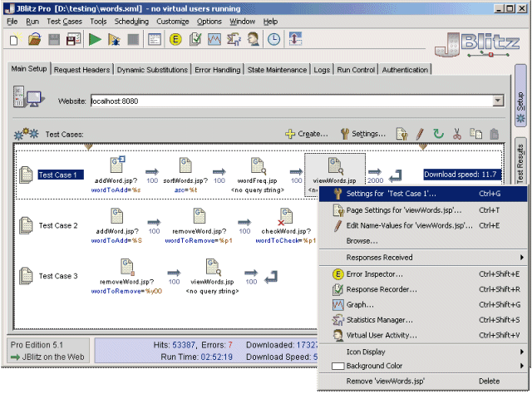Viewport: 532px width, 399px height.
Task: Open the Tools menu
Action: pos(98,22)
